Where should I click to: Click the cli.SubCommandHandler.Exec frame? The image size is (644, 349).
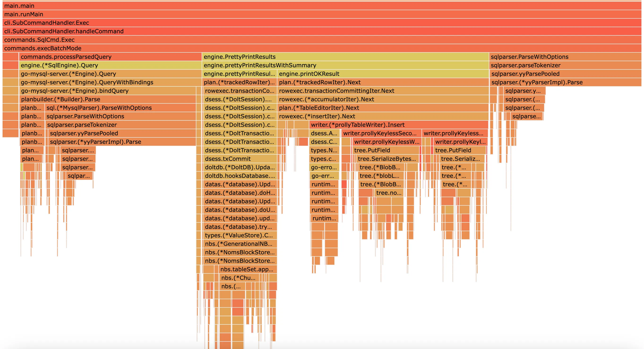(322, 23)
